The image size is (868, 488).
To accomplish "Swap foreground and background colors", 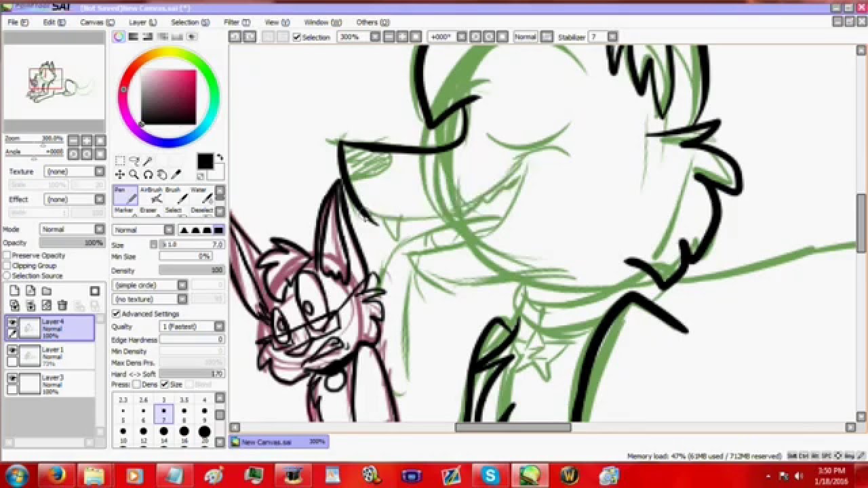I will pyautogui.click(x=219, y=158).
